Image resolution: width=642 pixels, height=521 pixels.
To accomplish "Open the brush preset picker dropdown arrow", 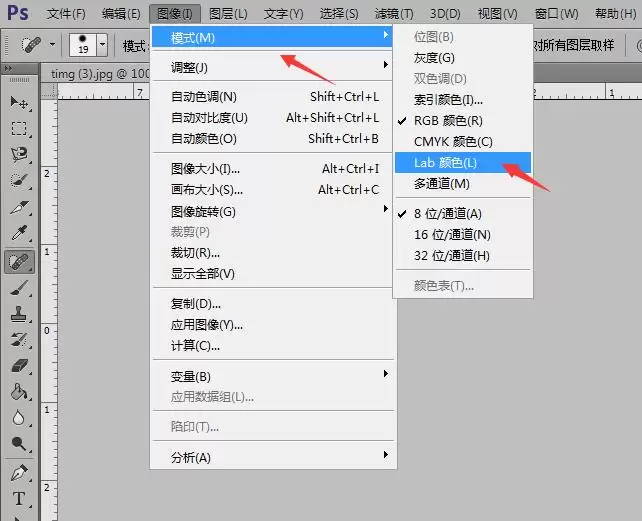I will pyautogui.click(x=102, y=44).
